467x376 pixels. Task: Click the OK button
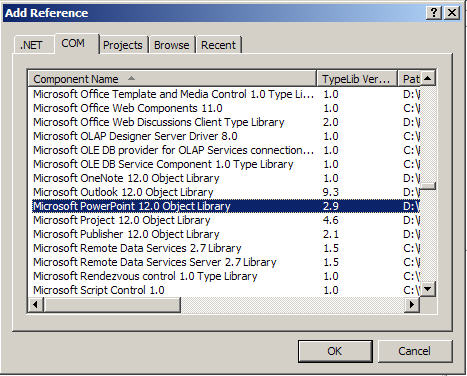pyautogui.click(x=335, y=351)
